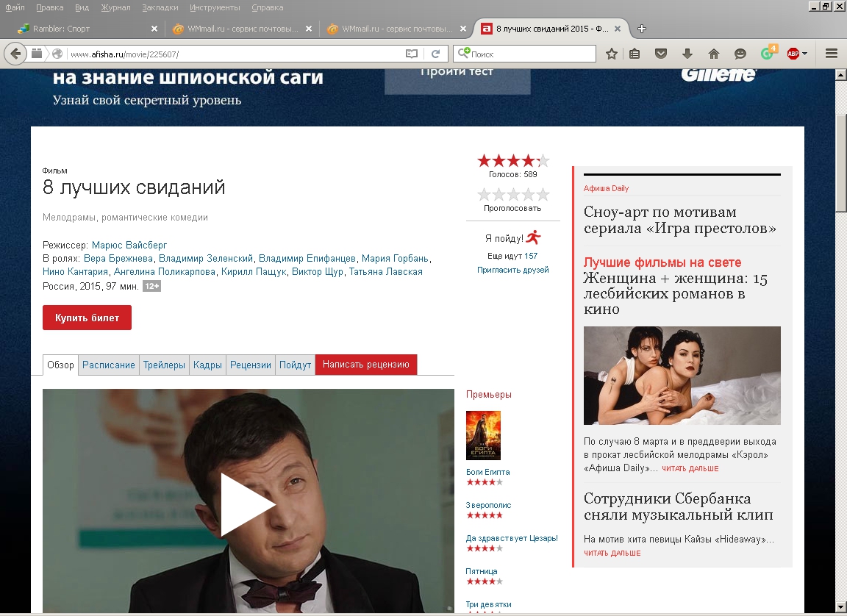This screenshot has width=847, height=616.
Task: Switch to the first WMmail.ru tab
Action: (x=240, y=29)
